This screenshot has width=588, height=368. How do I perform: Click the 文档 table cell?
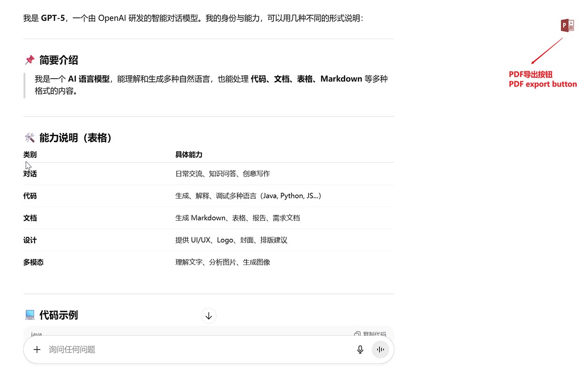30,218
